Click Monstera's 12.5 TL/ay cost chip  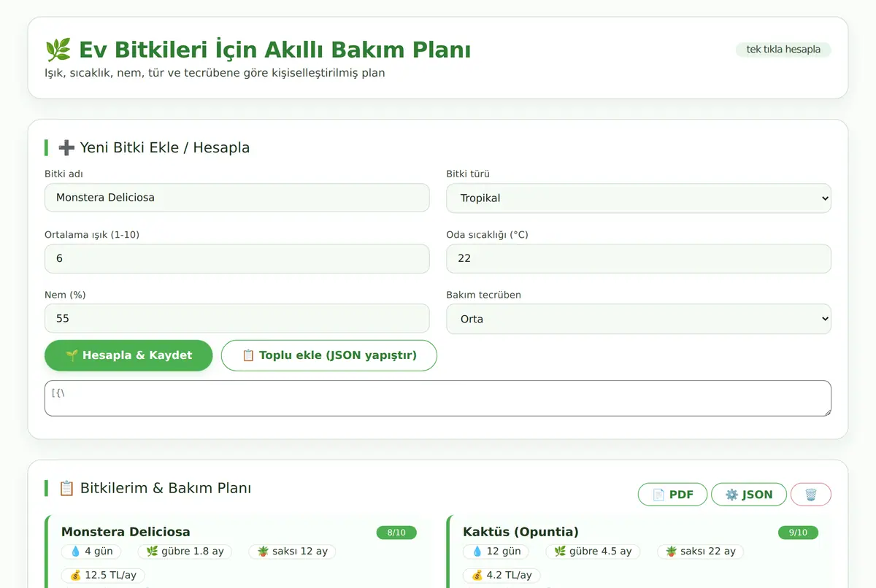click(x=103, y=575)
